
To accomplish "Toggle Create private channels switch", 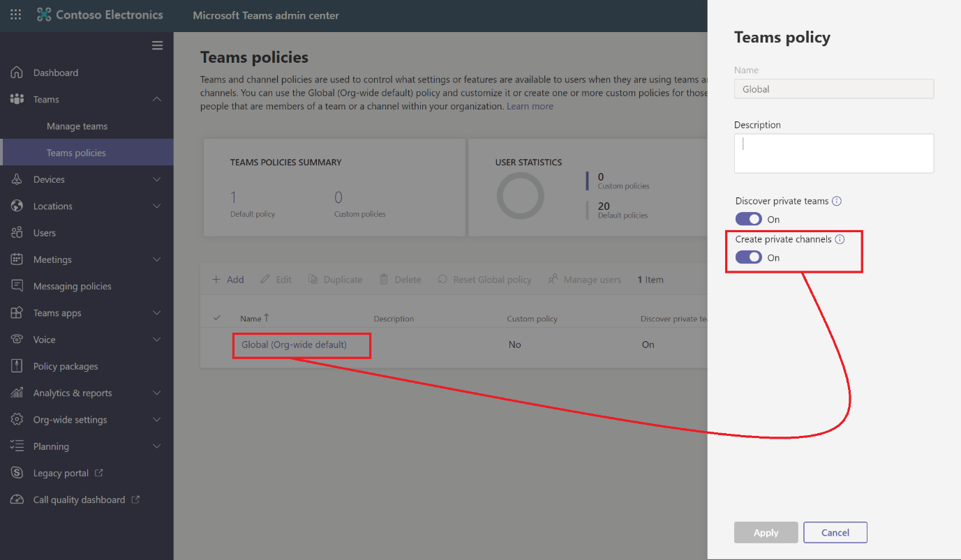I will coord(749,257).
